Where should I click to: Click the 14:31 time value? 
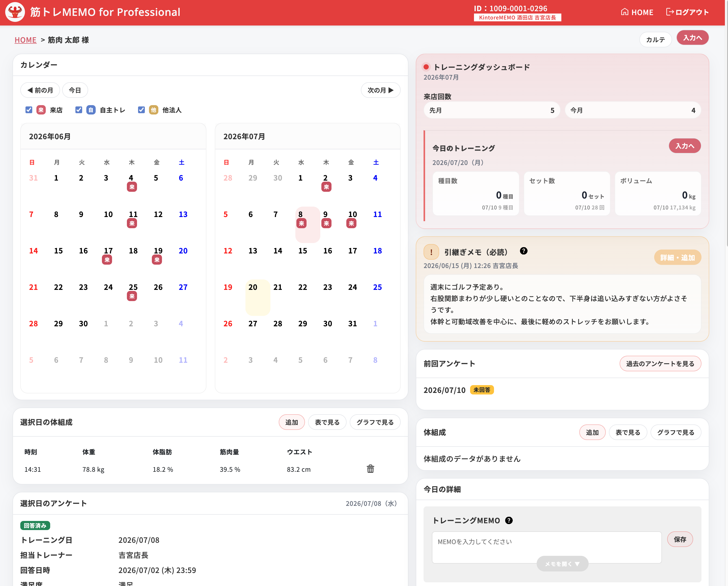32,469
